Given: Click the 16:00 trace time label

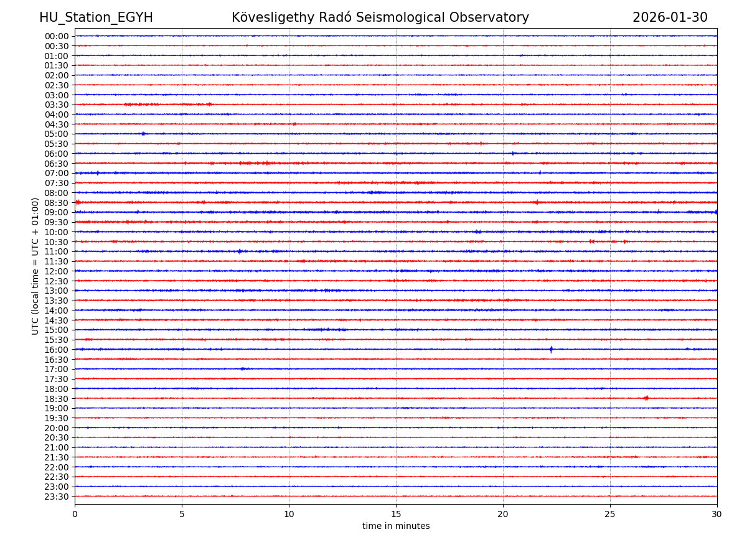Looking at the screenshot, I should tap(57, 350).
